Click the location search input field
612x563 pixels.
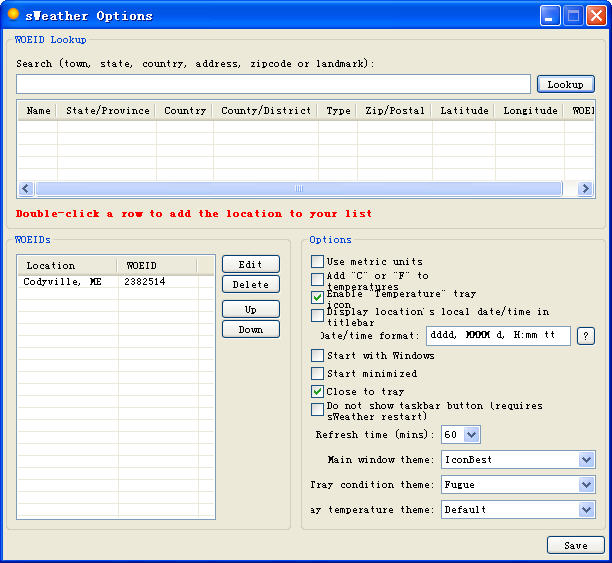click(x=273, y=84)
